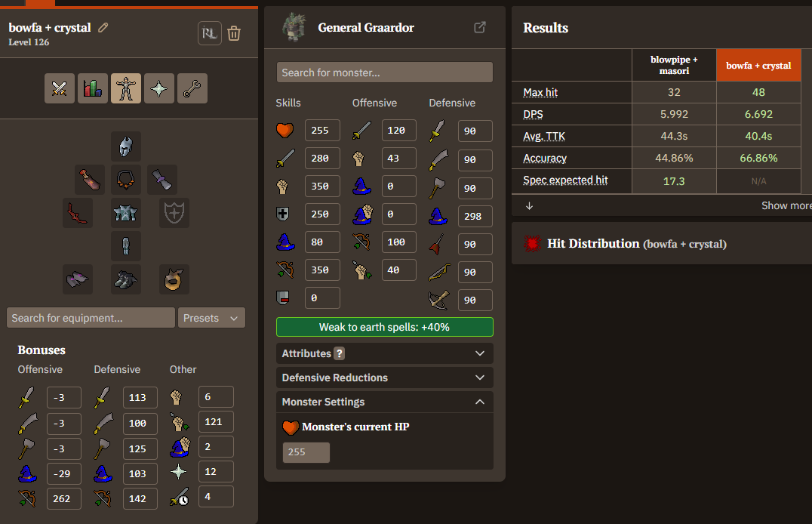Edit the monster attack level 280
Screen dimensions: 812x524
322,158
